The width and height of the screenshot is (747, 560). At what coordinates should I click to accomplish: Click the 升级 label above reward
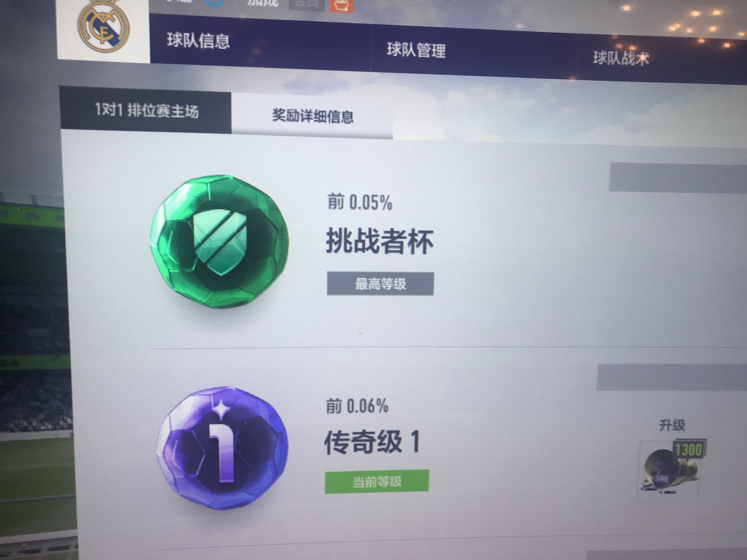(x=672, y=425)
